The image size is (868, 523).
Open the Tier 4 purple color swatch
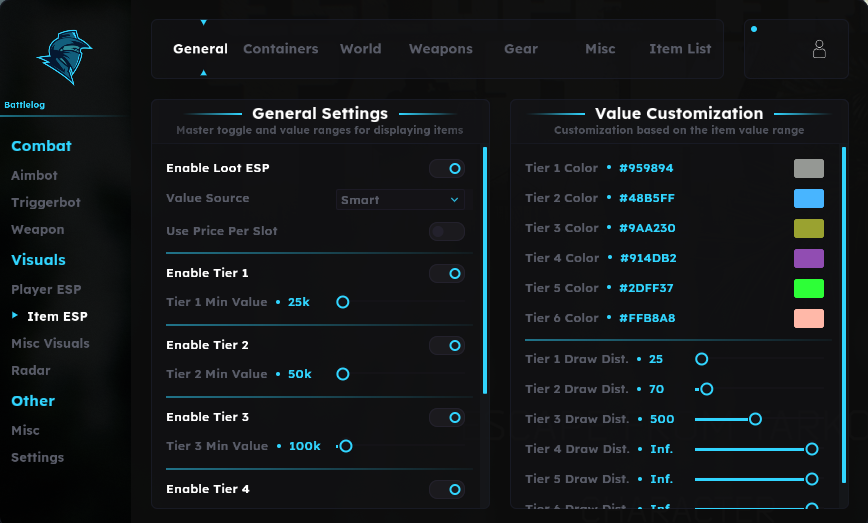809,258
